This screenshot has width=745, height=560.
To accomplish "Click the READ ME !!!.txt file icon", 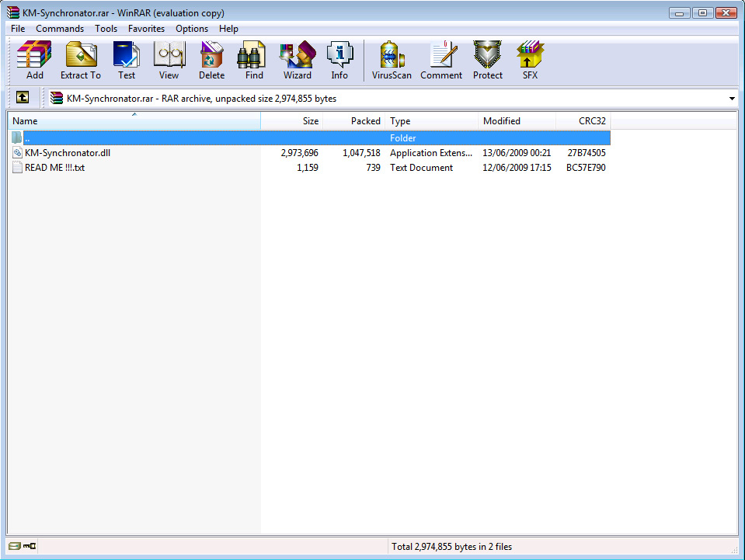I will tap(18, 167).
